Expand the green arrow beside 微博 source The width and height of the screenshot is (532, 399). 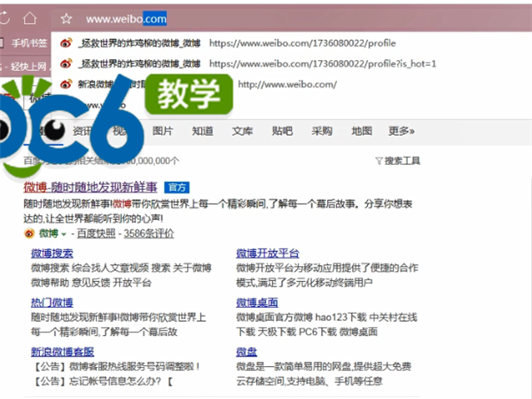tap(64, 234)
